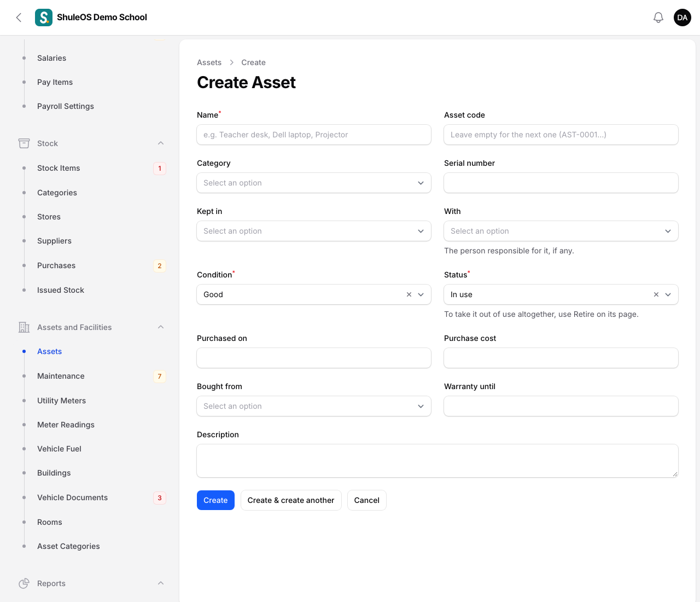Open Maintenance

(61, 376)
